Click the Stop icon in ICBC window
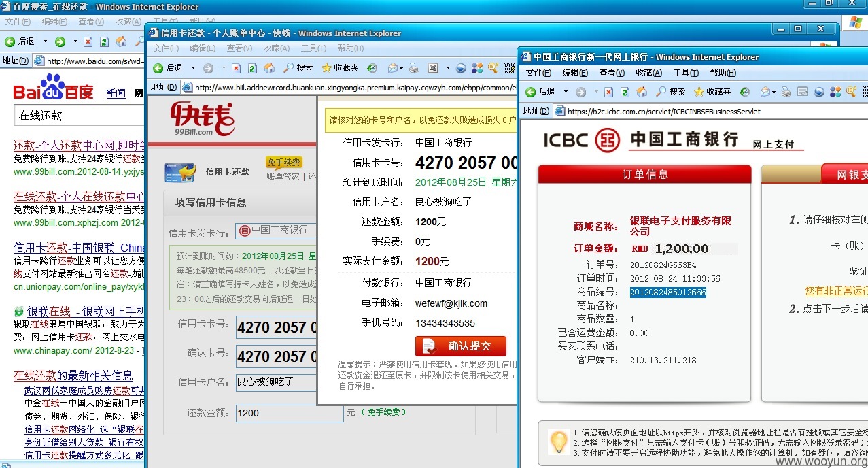 [608, 92]
